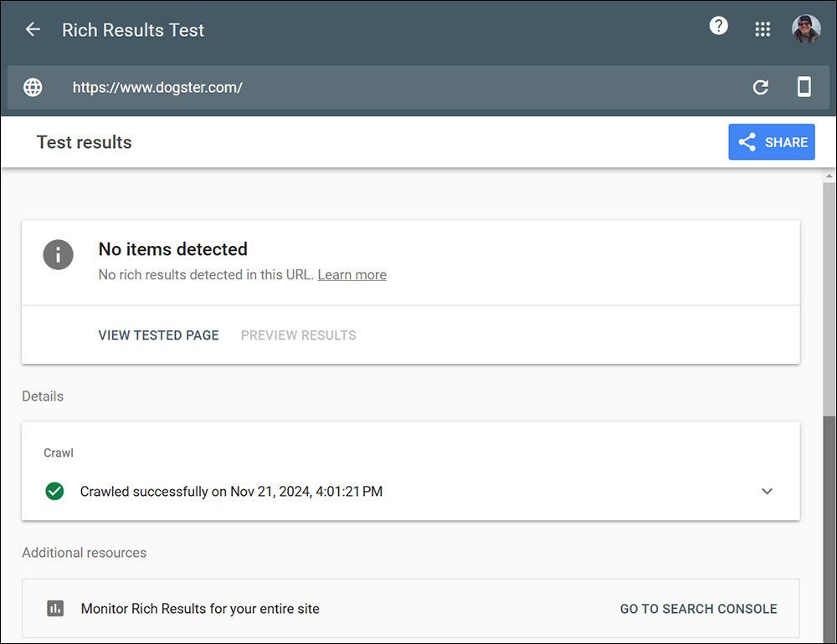Click the scrollbar up arrow
This screenshot has height=644, width=837.
point(829,176)
